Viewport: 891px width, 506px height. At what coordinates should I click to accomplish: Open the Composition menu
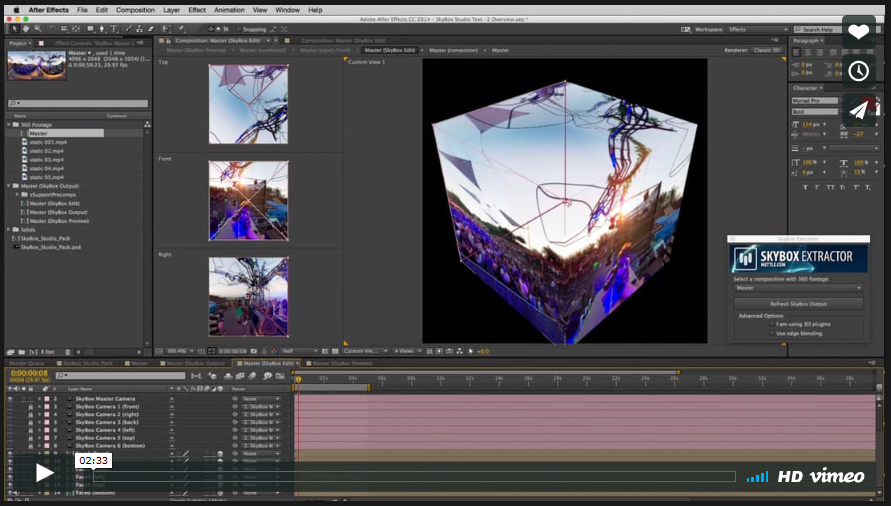click(135, 10)
